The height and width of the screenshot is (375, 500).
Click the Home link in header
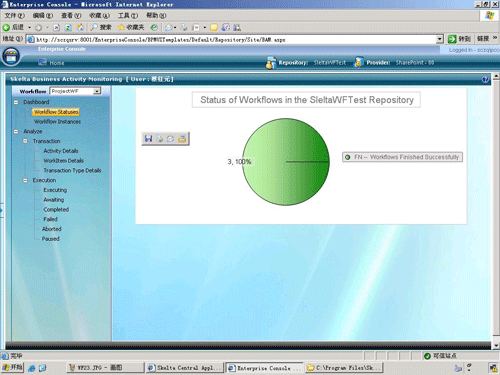coord(57,63)
